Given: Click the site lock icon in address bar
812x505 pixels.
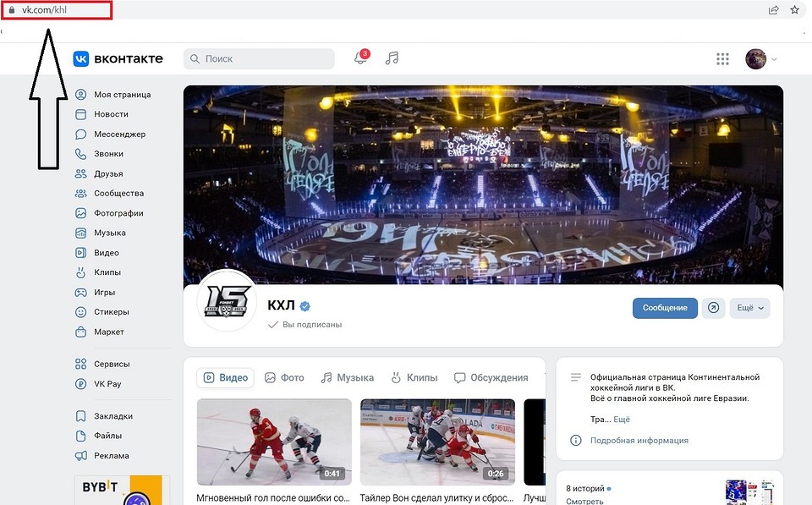Looking at the screenshot, I should 12,10.
